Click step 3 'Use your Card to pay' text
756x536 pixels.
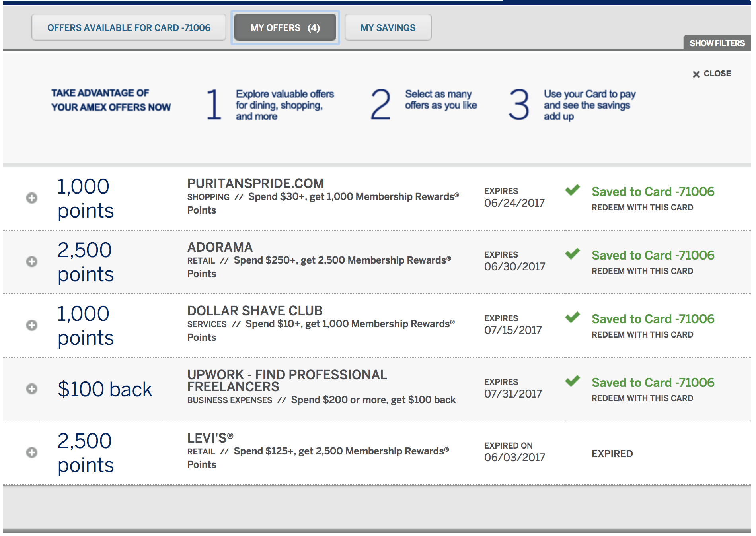590,105
